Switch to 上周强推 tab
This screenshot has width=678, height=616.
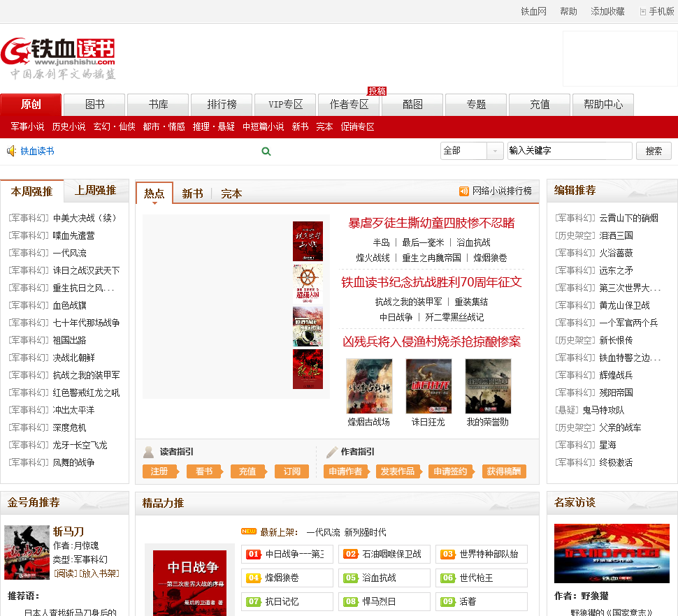point(96,191)
